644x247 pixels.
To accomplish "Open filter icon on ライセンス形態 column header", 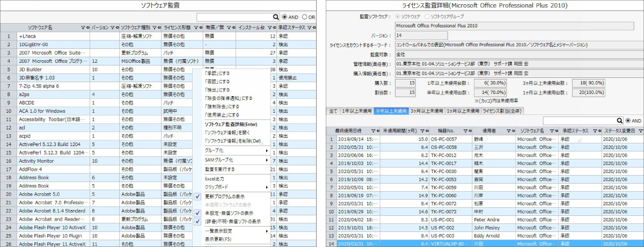I will pos(195,27).
